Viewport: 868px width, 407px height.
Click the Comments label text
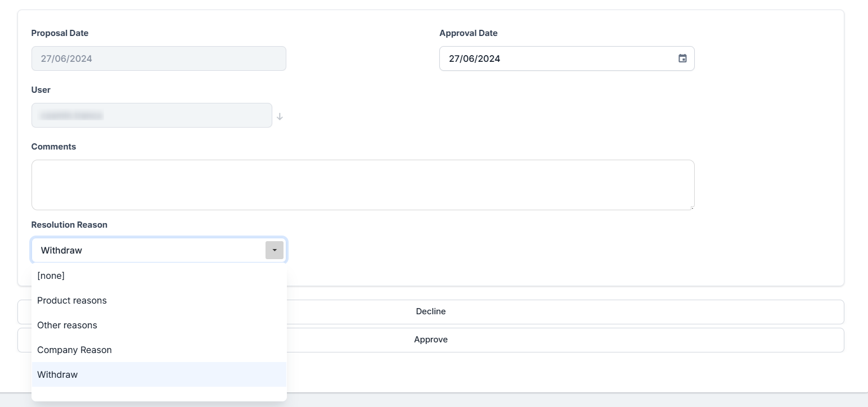click(x=53, y=146)
